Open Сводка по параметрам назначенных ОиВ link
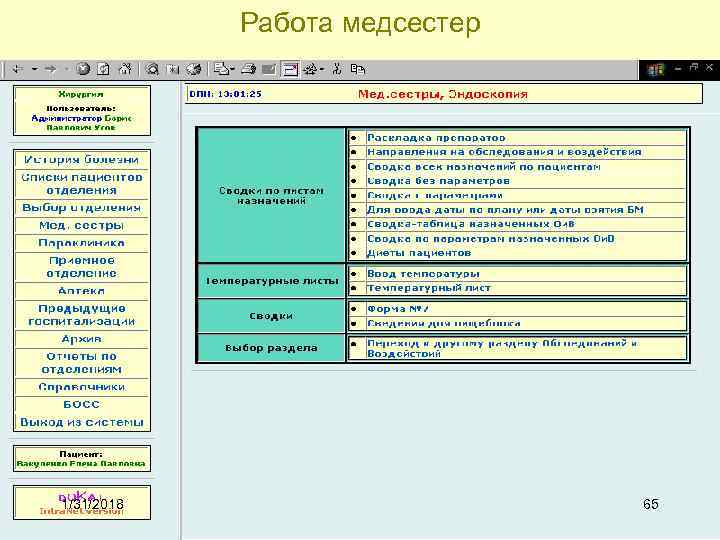The width and height of the screenshot is (720, 540). click(490, 239)
